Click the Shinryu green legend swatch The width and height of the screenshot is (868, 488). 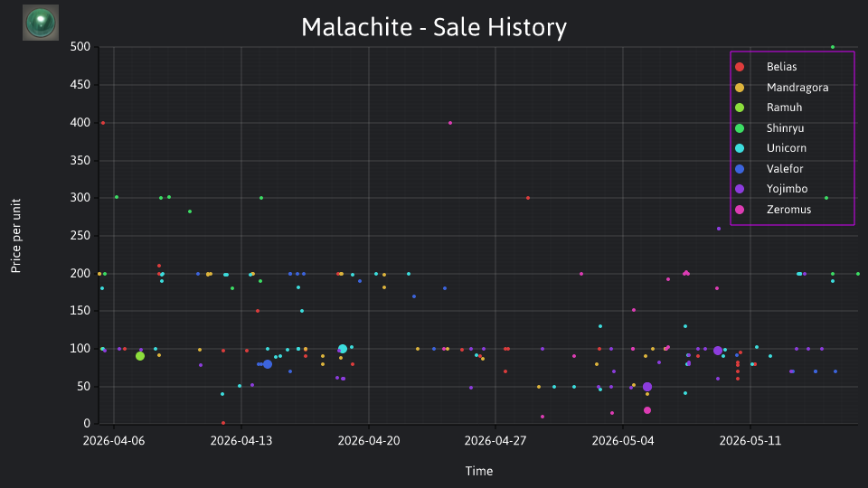(740, 128)
